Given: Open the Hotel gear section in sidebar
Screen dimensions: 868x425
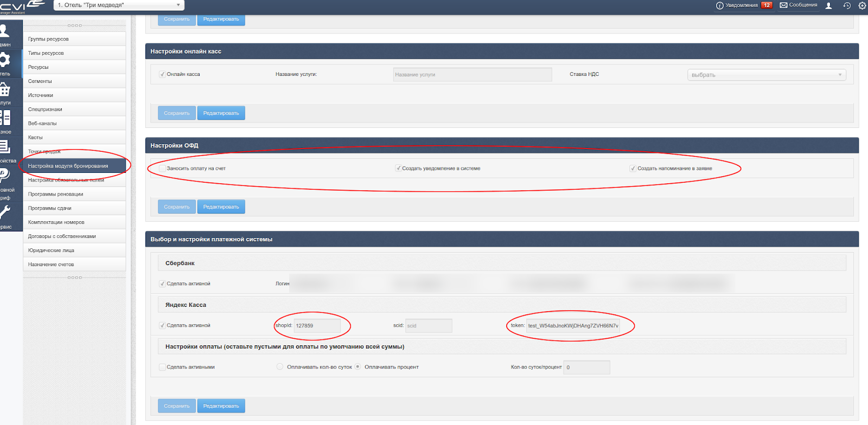Looking at the screenshot, I should coord(5,60).
